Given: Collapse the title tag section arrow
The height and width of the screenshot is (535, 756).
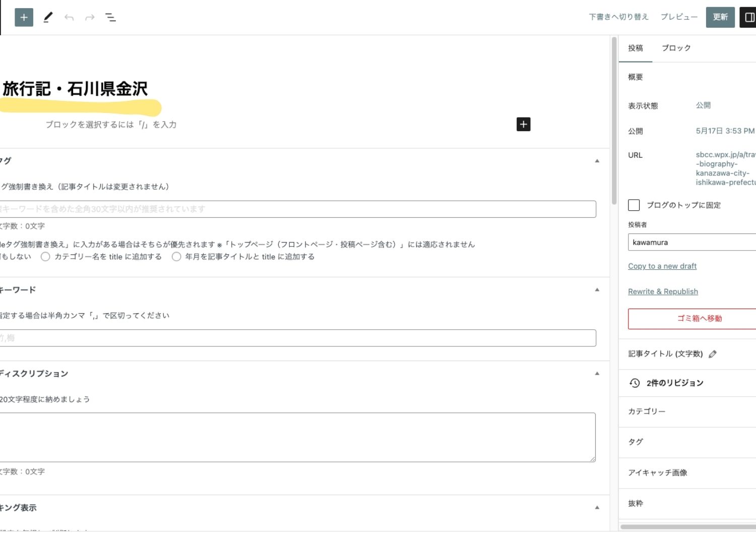Looking at the screenshot, I should pos(597,161).
